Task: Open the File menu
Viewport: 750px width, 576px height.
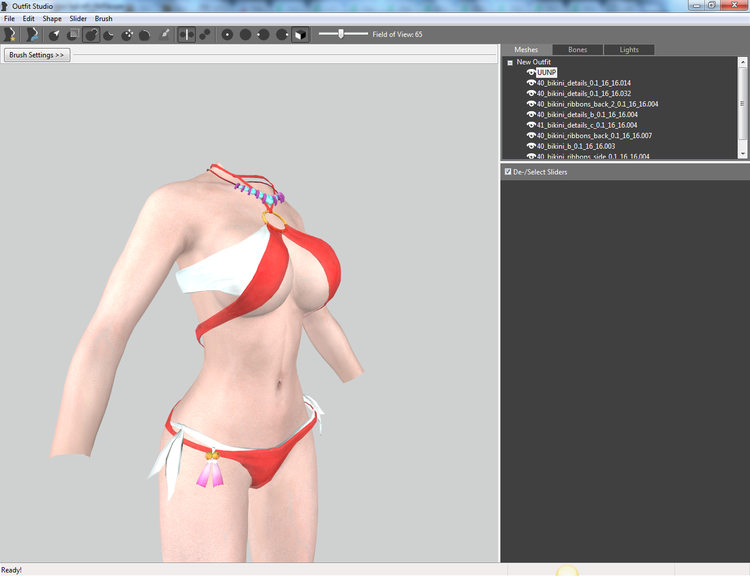Action: [9, 19]
